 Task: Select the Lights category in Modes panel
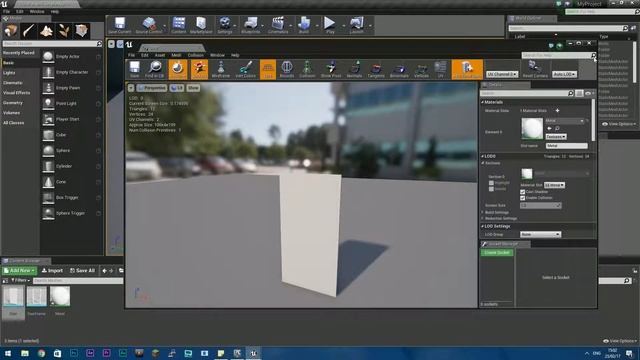coord(9,73)
